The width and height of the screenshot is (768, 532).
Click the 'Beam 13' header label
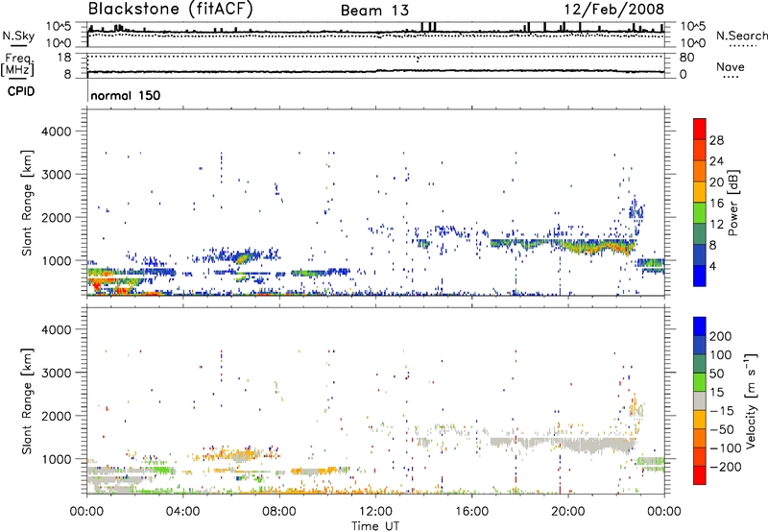point(374,11)
